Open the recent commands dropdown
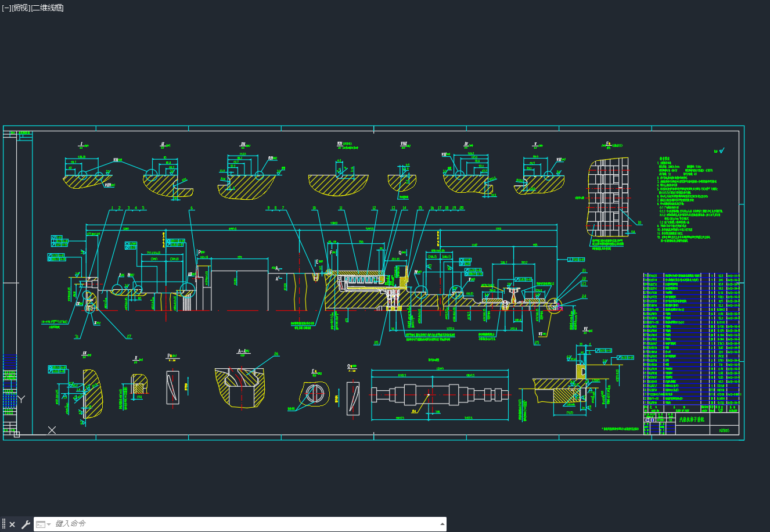Viewport: 770px width, 532px height. pyautogui.click(x=44, y=524)
